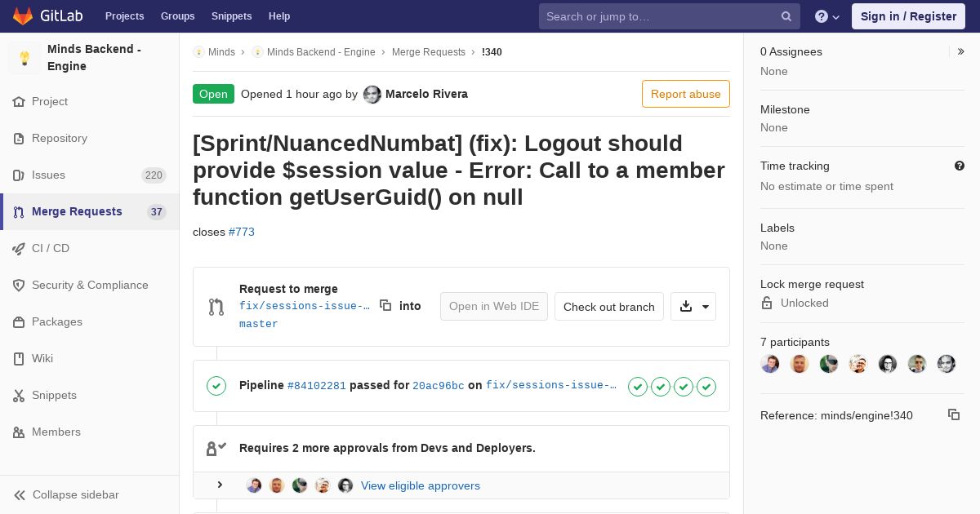Open Security & Compliance in sidebar
980x514 pixels.
tap(90, 285)
